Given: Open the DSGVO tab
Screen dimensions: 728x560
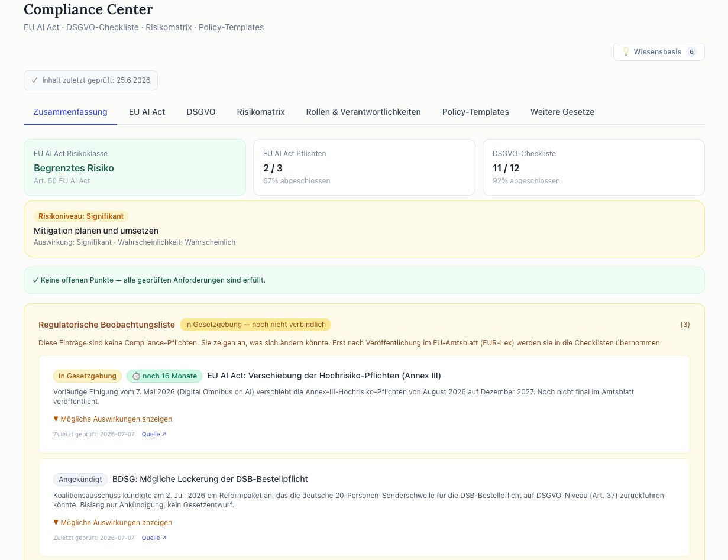Looking at the screenshot, I should pyautogui.click(x=201, y=112).
